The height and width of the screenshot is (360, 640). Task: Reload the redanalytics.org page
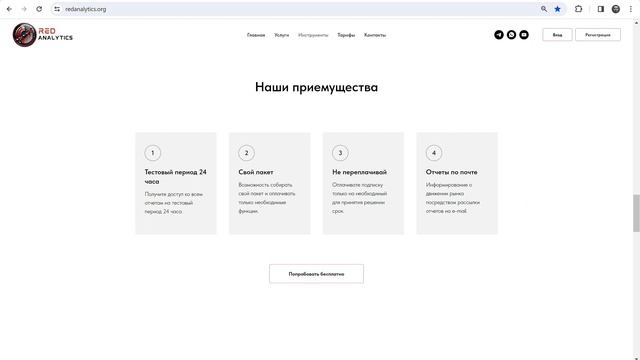tap(39, 9)
